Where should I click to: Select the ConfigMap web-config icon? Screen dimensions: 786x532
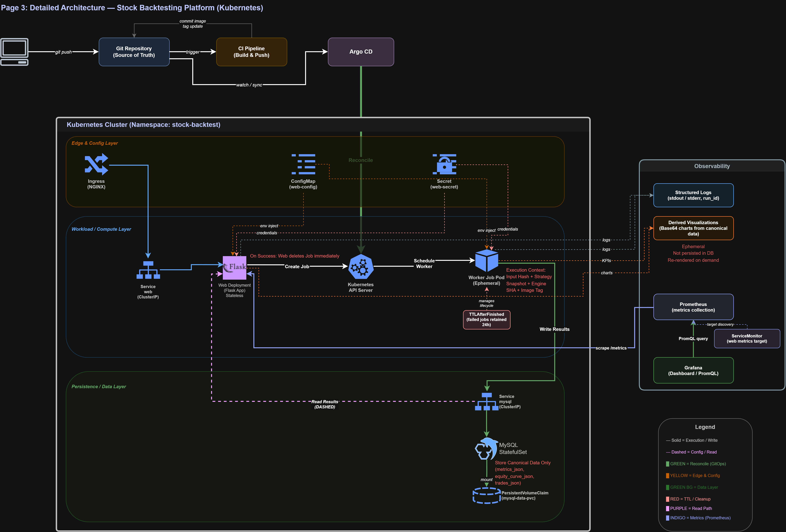(303, 164)
